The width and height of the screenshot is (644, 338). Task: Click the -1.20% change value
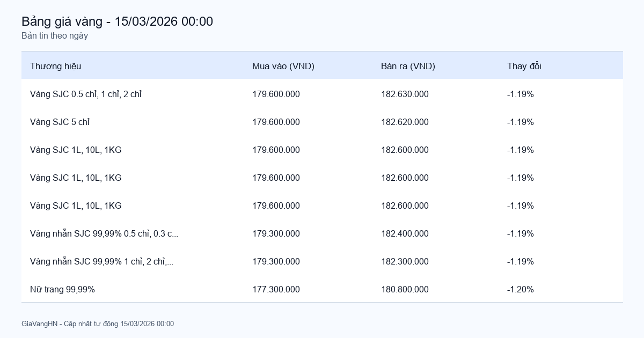520,290
